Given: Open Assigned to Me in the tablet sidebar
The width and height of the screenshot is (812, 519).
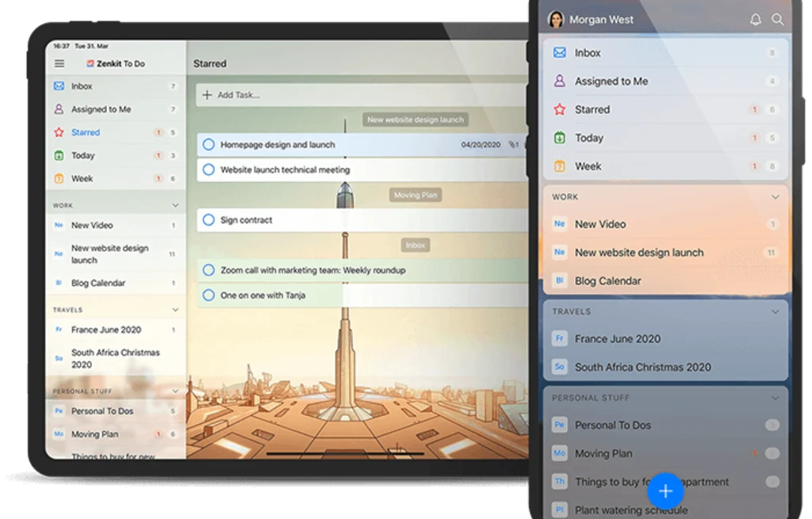Looking at the screenshot, I should point(116,109).
